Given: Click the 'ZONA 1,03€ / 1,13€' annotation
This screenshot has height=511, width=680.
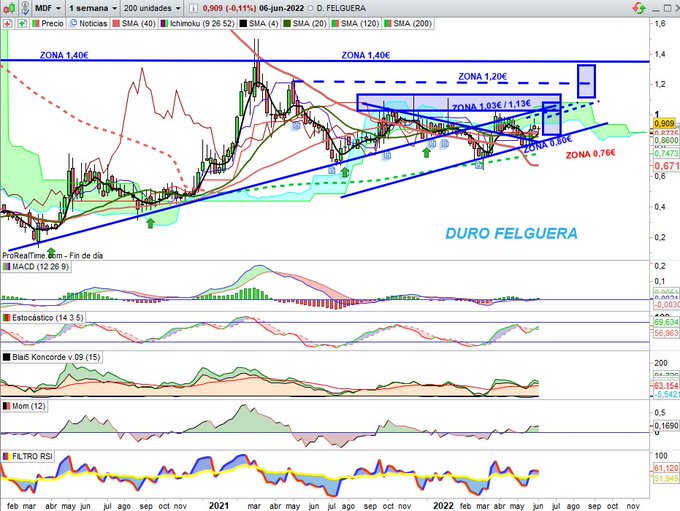Looking at the screenshot, I should 491,105.
